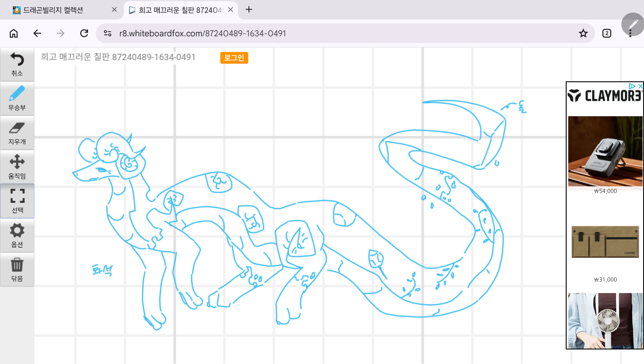Activate the move (움직임) tool
The image size is (644, 364).
[x=17, y=167]
